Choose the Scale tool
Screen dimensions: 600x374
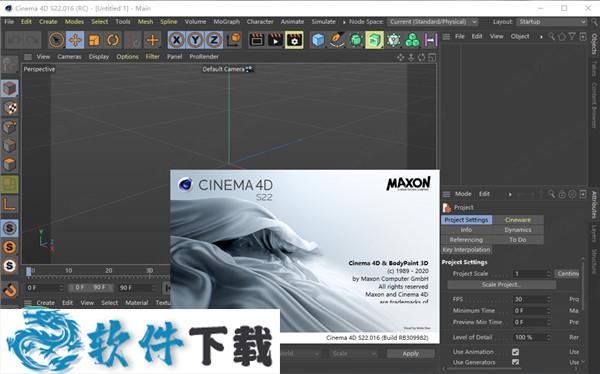94,40
